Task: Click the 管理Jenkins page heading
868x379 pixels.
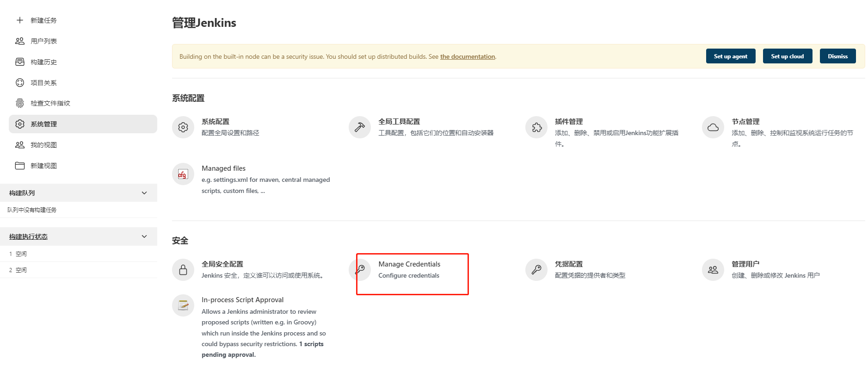Action: [x=204, y=23]
